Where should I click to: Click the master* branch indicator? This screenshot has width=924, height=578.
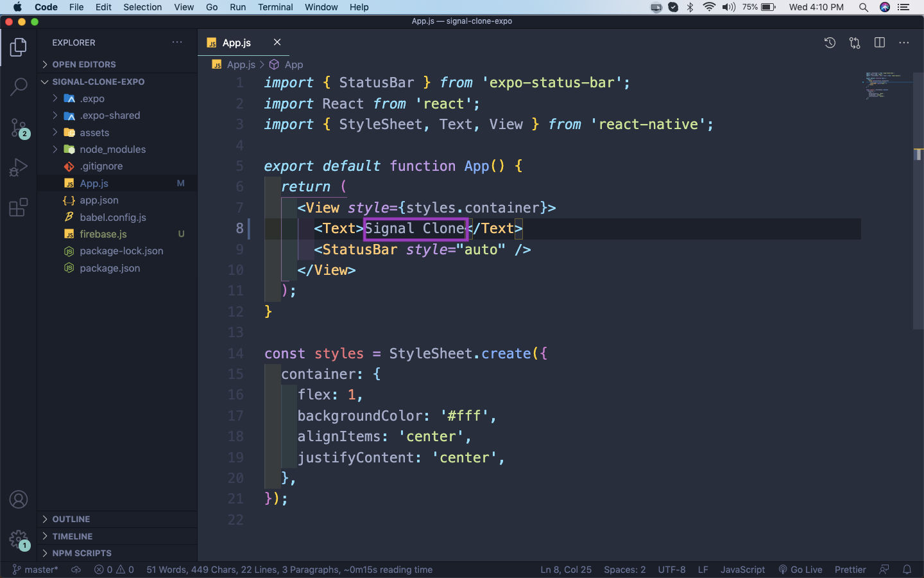pos(35,570)
